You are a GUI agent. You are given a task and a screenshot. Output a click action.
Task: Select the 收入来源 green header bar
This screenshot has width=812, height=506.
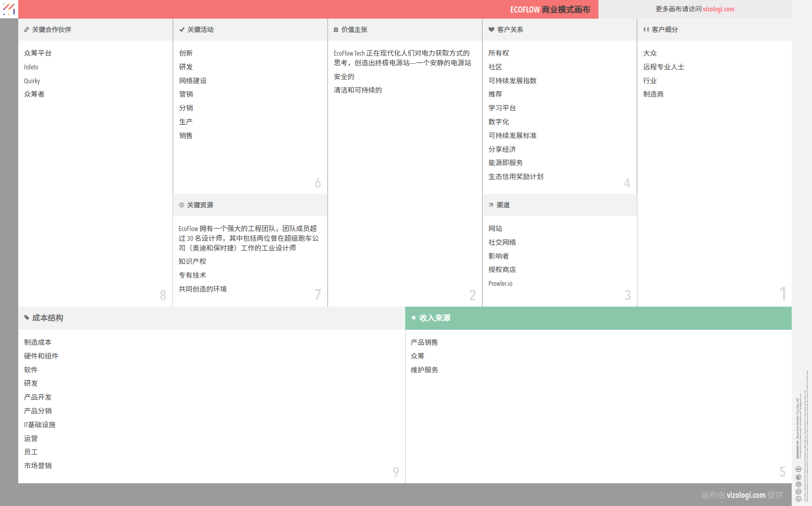tap(598, 318)
